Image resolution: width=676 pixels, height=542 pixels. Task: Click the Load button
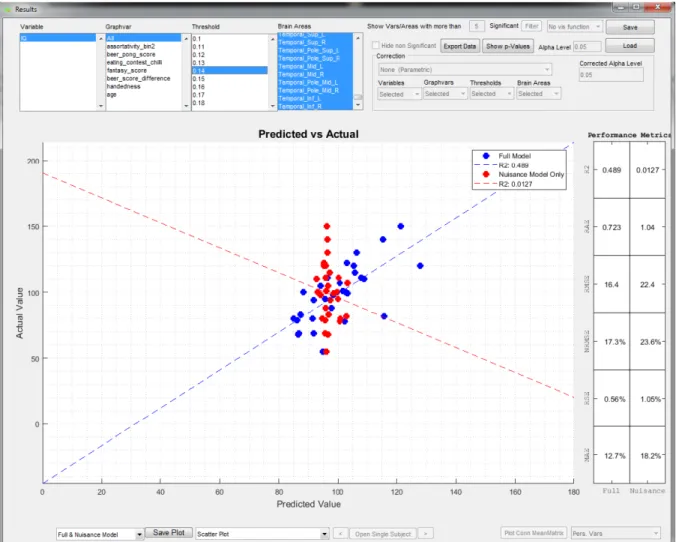(630, 46)
